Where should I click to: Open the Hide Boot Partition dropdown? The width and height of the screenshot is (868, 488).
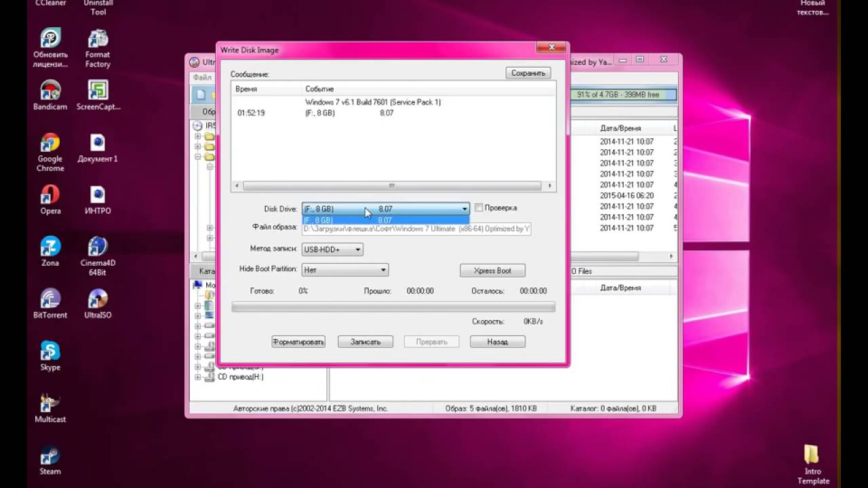coord(344,270)
